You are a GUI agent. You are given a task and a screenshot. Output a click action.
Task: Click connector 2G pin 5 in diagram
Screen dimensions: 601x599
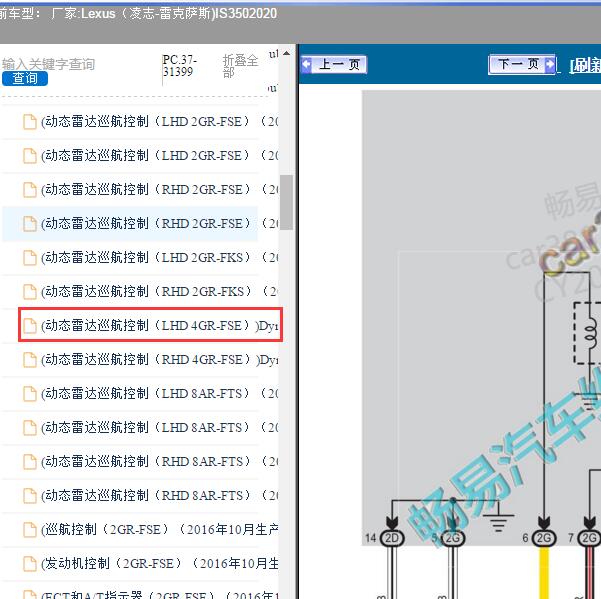point(453,538)
